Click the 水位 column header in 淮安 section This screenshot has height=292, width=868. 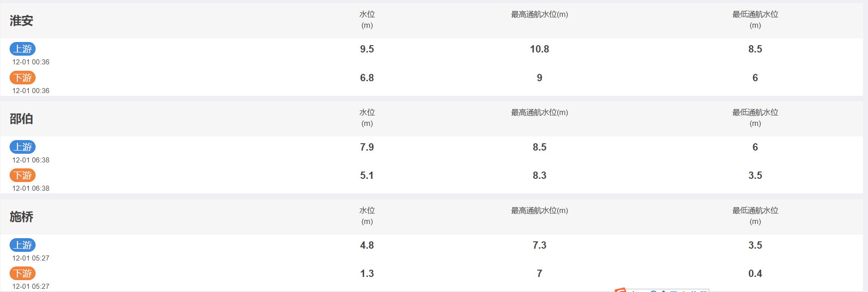click(x=367, y=20)
